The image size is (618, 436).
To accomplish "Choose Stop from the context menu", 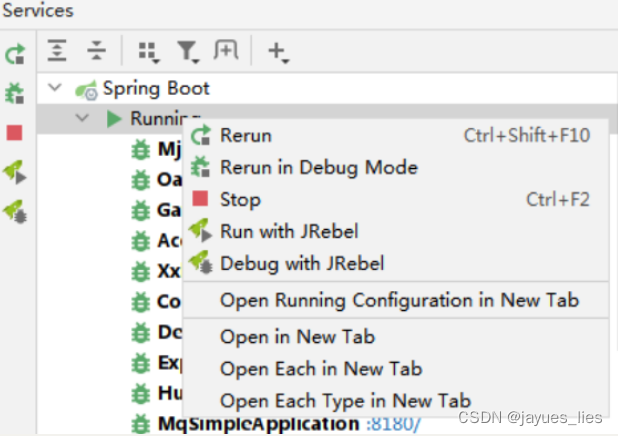I will point(396,199).
